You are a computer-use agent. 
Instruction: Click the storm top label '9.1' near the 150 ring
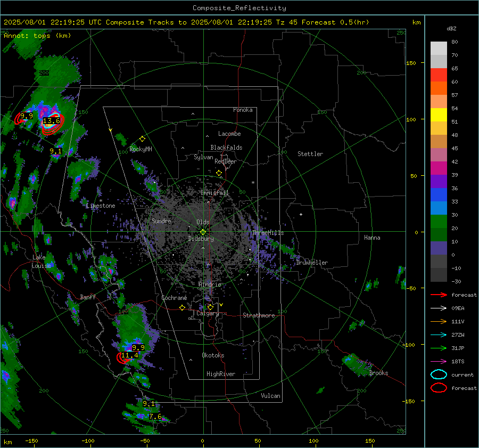point(55,151)
